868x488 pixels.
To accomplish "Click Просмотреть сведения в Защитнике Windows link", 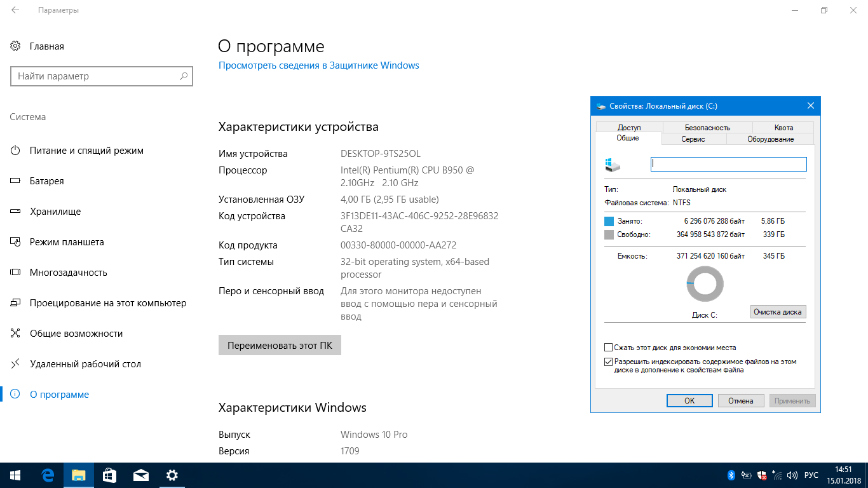I will (x=319, y=65).
